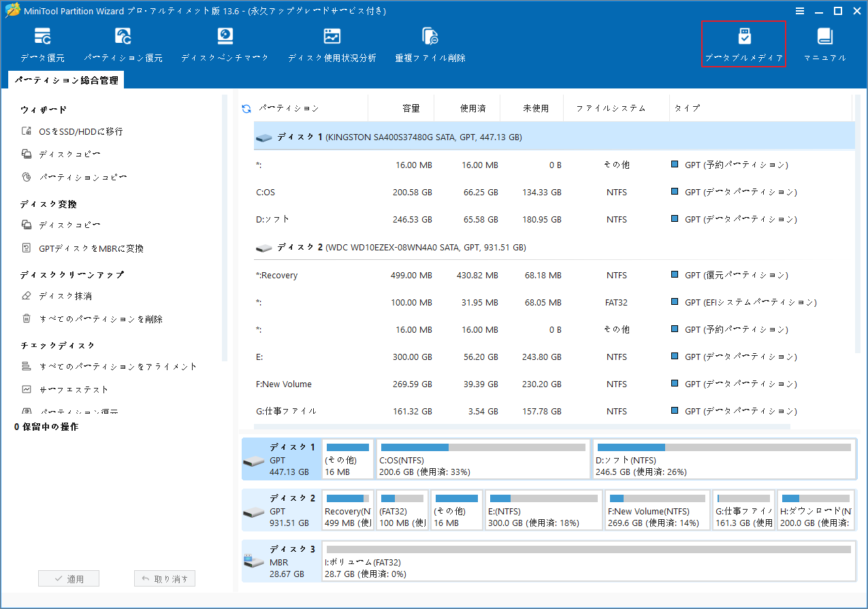Choose GPTディスクをMBRに変換
Screen dimensions: 868x609
click(x=82, y=248)
